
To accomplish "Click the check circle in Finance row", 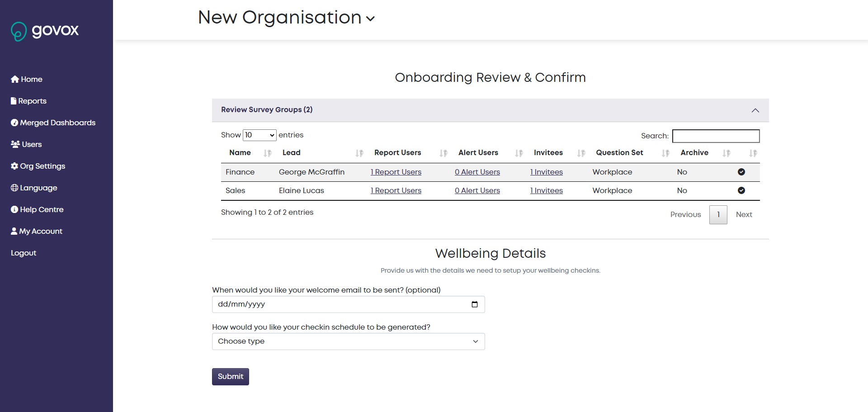I will (x=741, y=172).
